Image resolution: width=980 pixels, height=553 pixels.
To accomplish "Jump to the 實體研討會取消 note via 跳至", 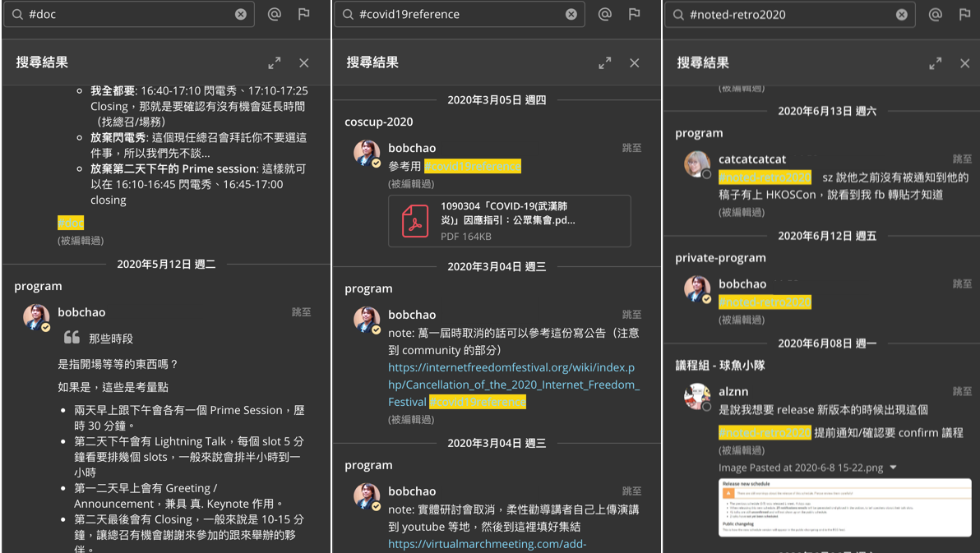I will [632, 491].
